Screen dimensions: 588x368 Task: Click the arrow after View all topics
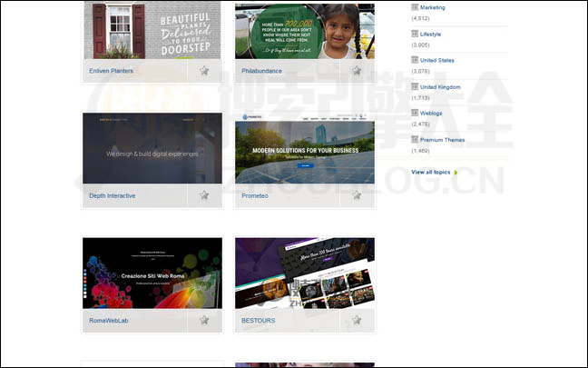456,172
